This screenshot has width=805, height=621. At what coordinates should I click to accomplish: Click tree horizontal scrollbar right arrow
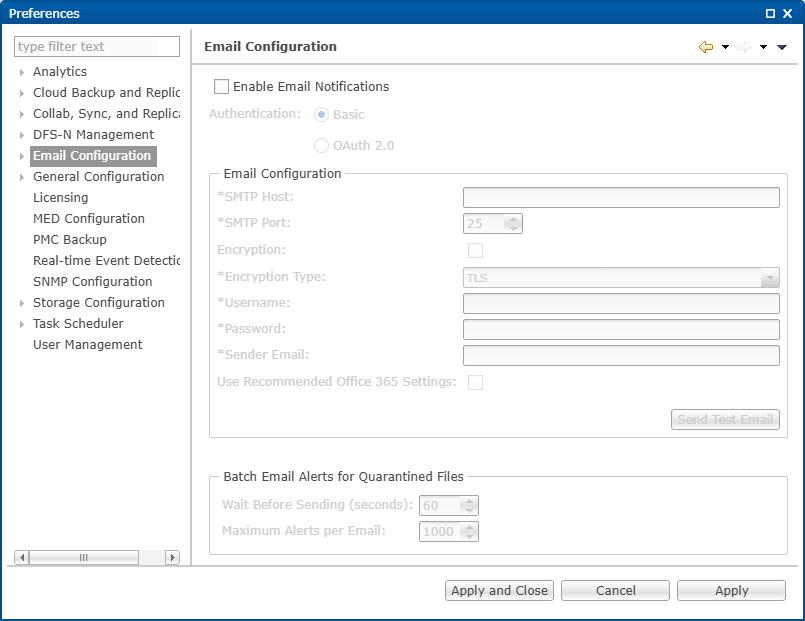[172, 557]
